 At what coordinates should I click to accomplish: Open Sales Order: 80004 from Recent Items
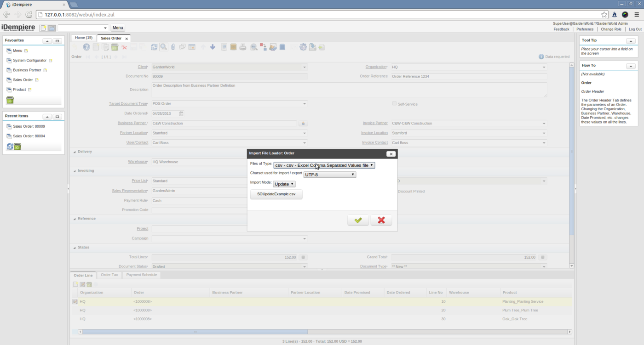click(29, 136)
